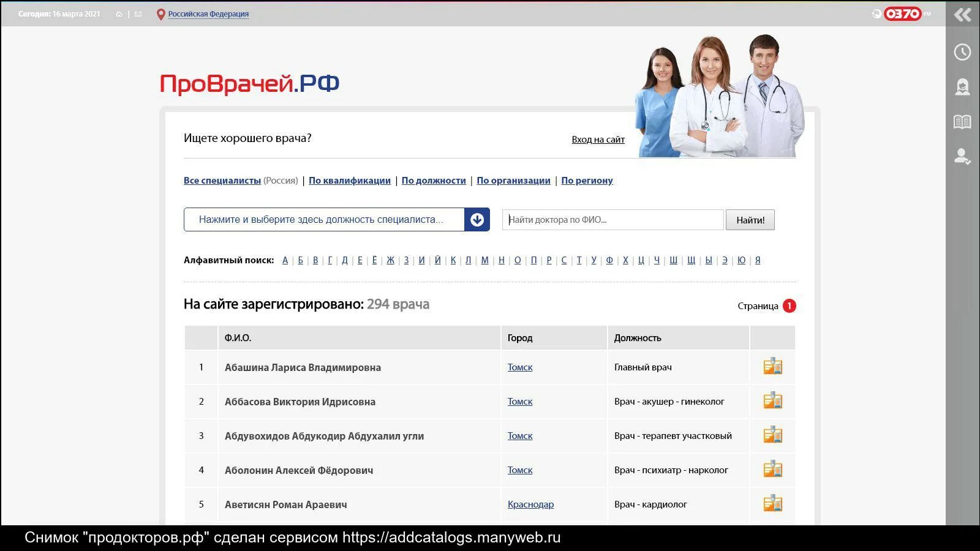Image resolution: width=980 pixels, height=551 pixels.
Task: Open the Вход на сайт link
Action: coord(597,139)
